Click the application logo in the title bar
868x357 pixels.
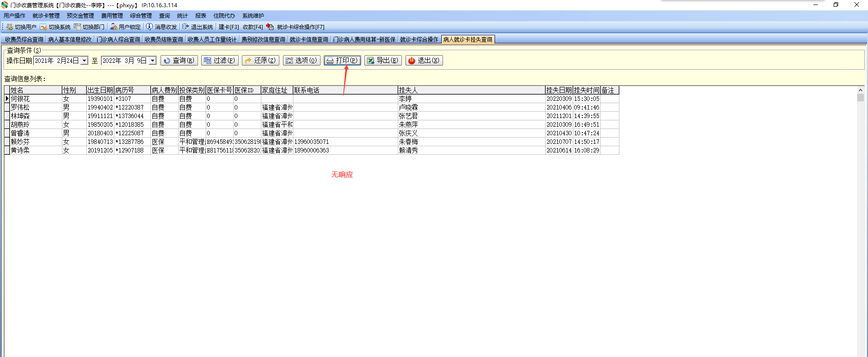5,5
